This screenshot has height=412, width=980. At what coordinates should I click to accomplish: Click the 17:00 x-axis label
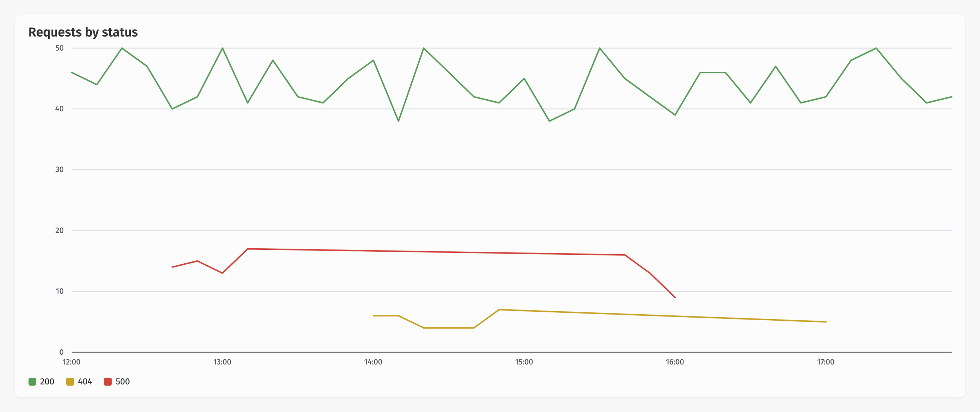(825, 362)
